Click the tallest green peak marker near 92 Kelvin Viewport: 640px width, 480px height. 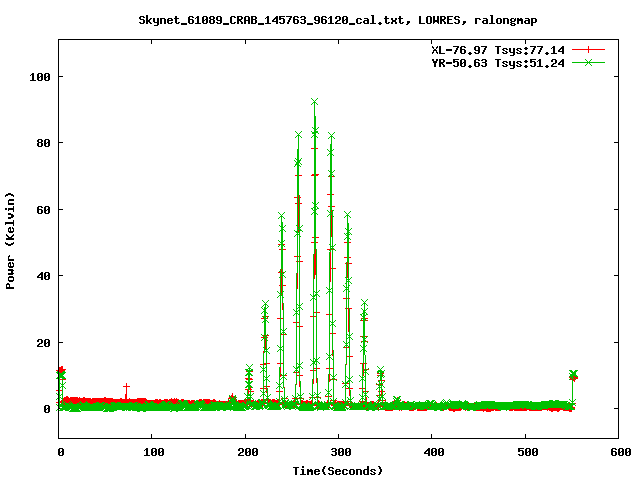tap(314, 102)
